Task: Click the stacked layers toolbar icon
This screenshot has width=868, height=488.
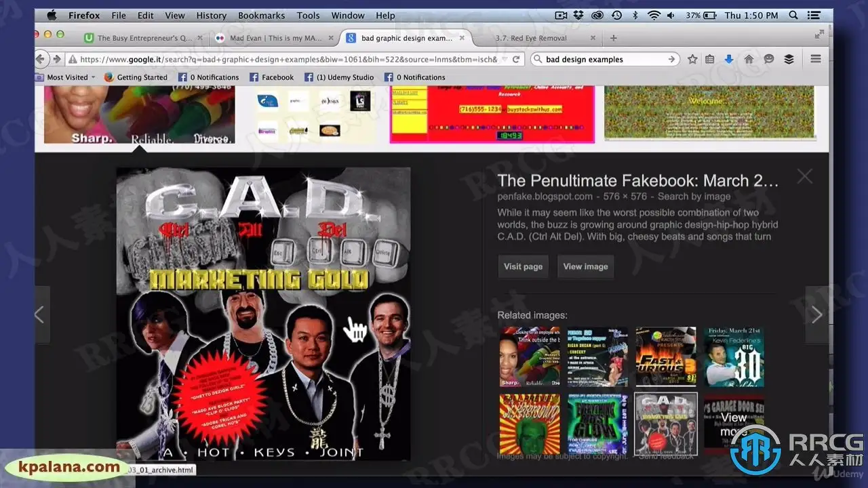Action: coord(789,59)
